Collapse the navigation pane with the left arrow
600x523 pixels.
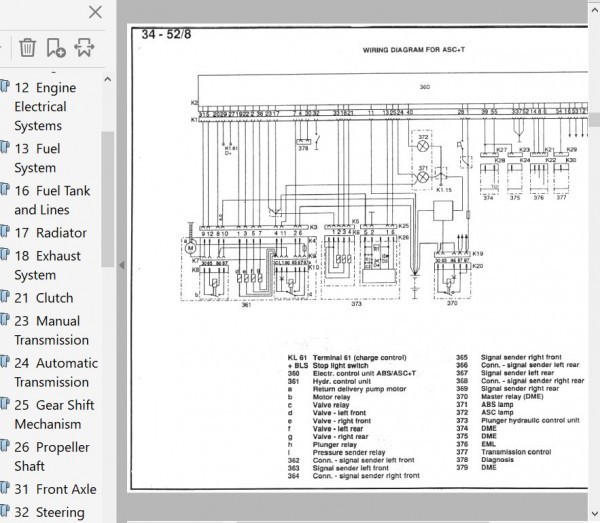(122, 265)
